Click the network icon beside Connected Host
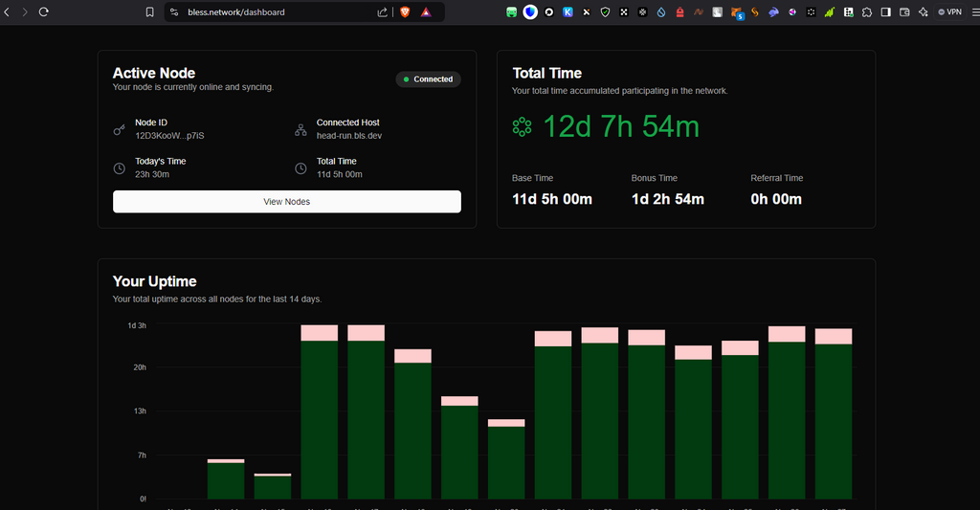 301,130
